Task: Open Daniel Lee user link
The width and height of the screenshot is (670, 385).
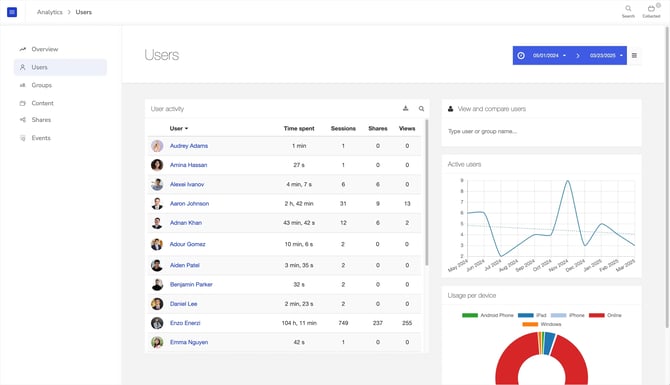Action: pos(183,304)
